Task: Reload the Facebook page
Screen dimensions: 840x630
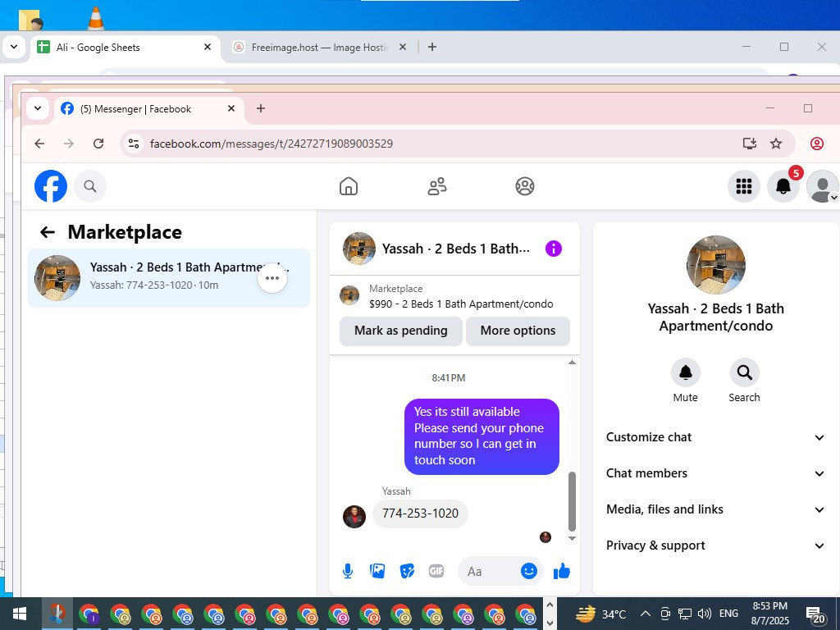Action: pyautogui.click(x=98, y=144)
